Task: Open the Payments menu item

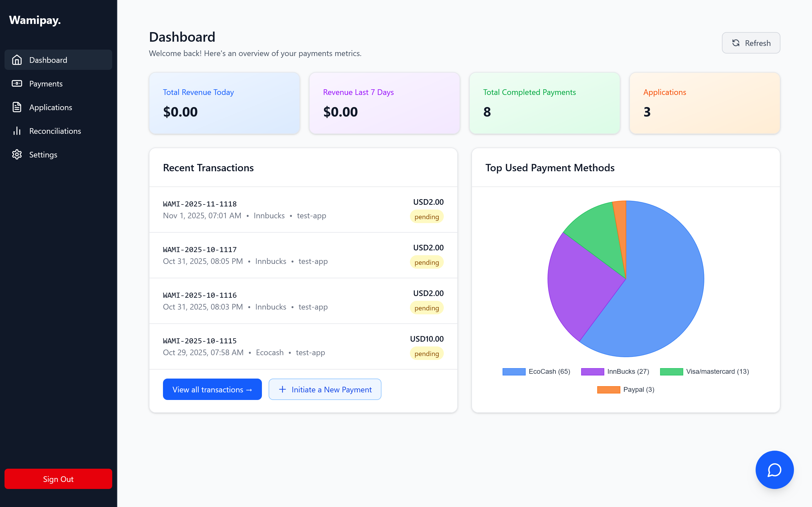Action: [x=46, y=83]
